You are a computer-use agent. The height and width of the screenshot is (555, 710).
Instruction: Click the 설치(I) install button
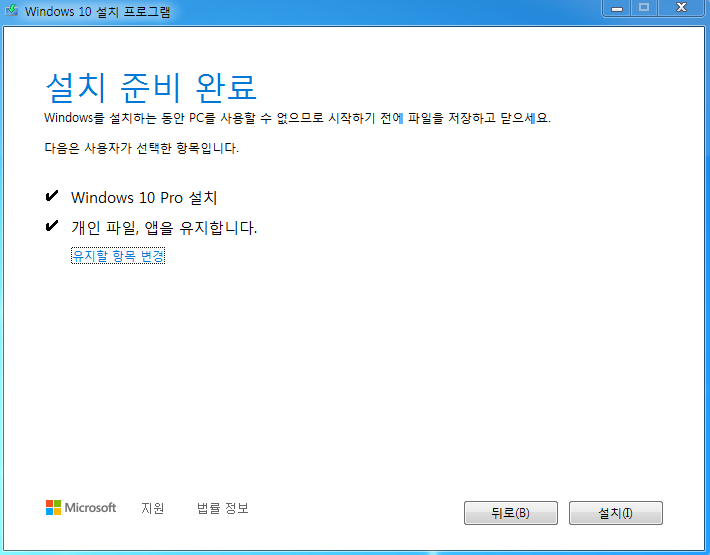615,513
